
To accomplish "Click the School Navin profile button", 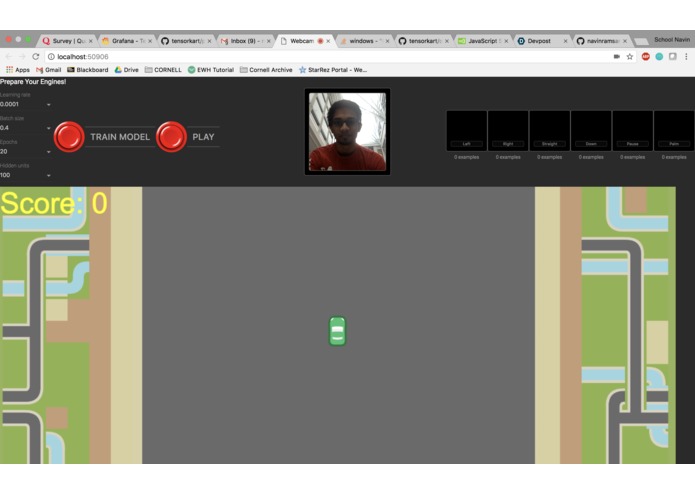I will coord(672,40).
